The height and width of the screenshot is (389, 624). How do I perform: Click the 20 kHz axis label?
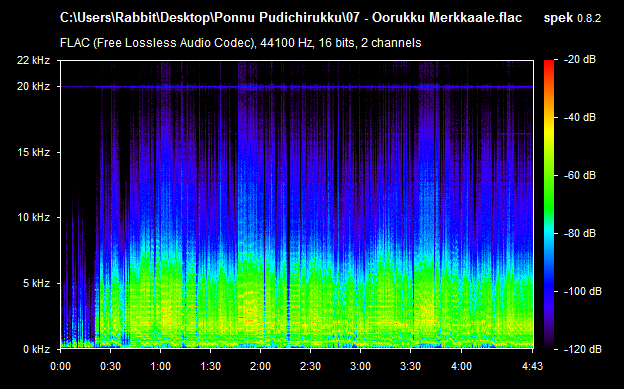pos(33,86)
